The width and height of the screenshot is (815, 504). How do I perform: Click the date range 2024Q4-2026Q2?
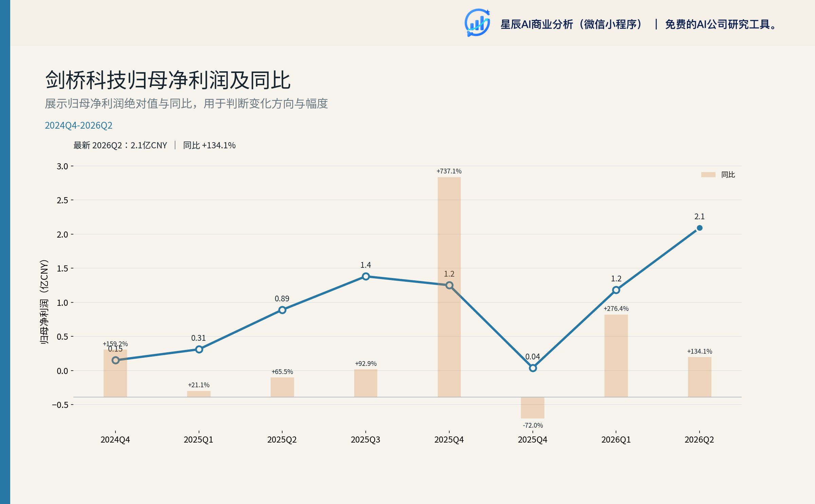tap(78, 126)
